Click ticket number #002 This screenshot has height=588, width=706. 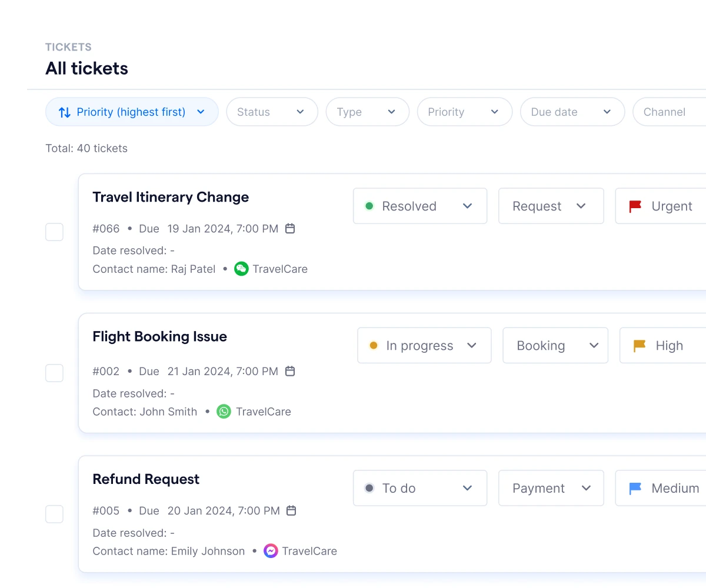(x=106, y=371)
